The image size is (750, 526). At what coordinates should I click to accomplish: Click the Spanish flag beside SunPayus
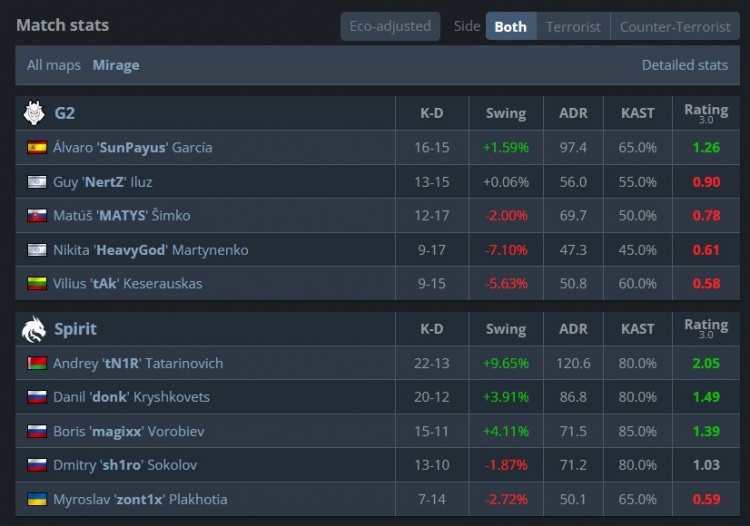[x=37, y=148]
